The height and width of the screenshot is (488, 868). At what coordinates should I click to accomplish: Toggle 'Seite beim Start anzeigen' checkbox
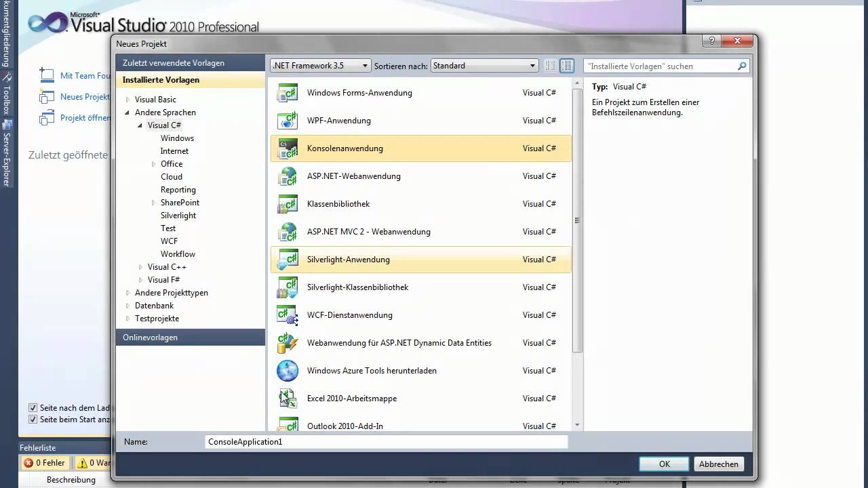pyautogui.click(x=33, y=420)
